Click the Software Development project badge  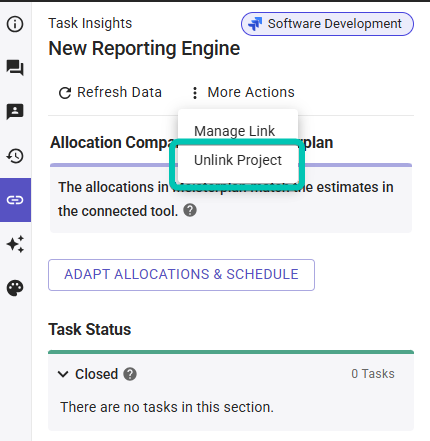pos(327,24)
